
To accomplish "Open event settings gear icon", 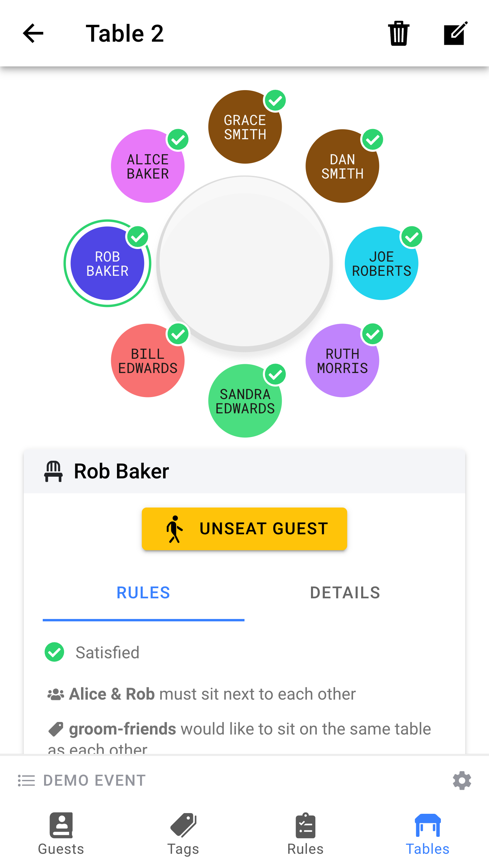I will pyautogui.click(x=462, y=780).
